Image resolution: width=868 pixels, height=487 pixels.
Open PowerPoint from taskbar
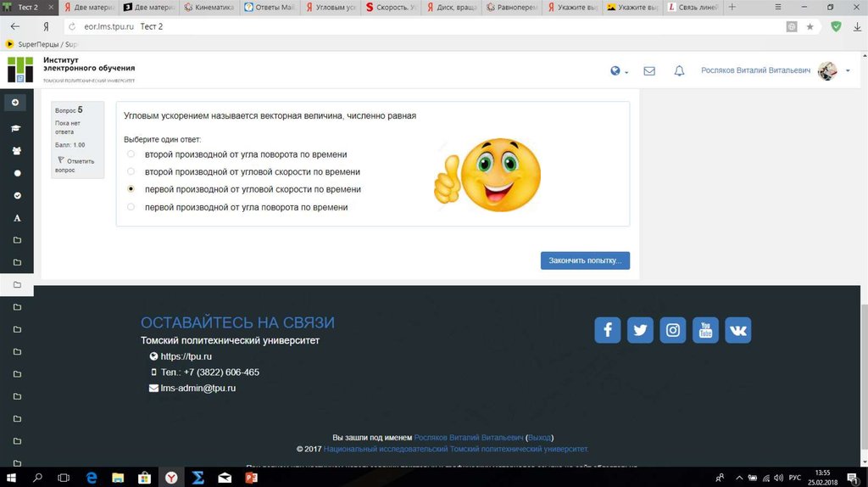(x=251, y=478)
